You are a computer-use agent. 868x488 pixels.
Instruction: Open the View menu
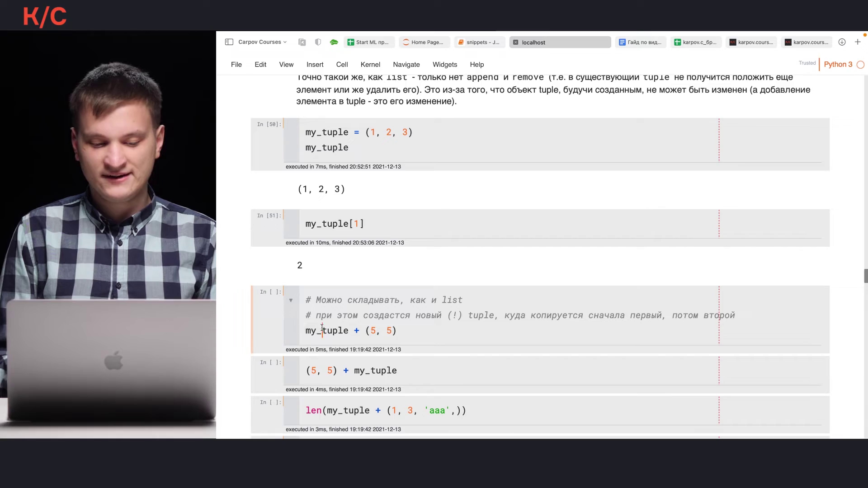(286, 65)
